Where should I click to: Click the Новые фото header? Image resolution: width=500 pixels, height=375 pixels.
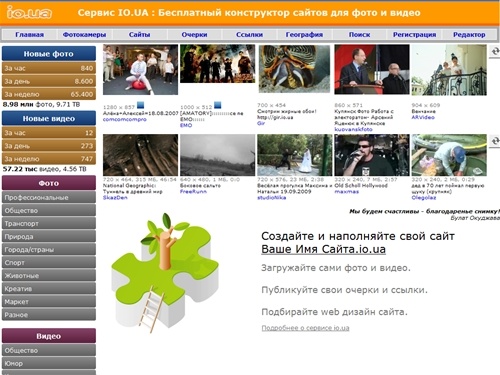(x=49, y=54)
